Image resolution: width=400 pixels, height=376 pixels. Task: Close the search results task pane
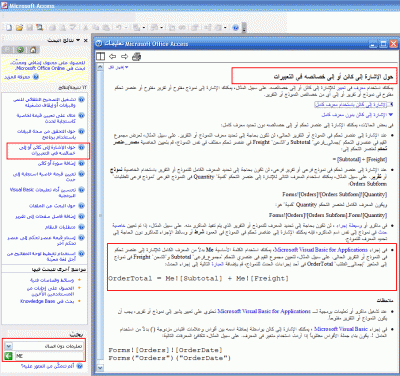86,40
